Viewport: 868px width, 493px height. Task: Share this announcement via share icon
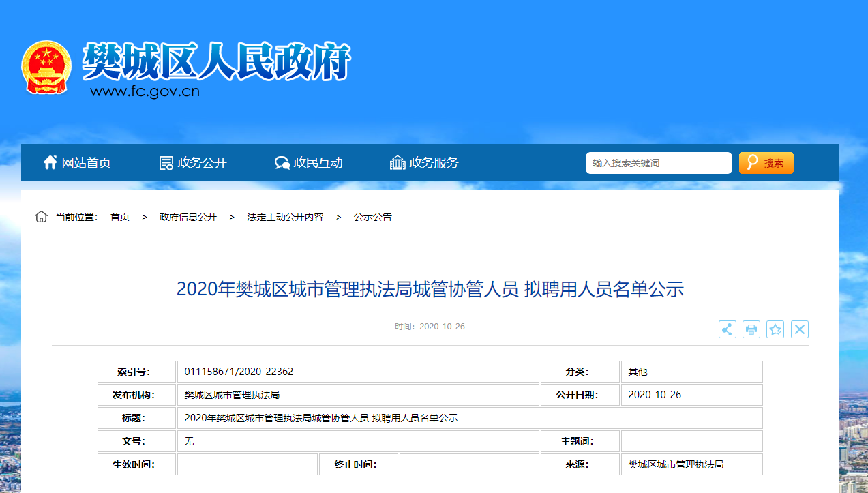728,329
